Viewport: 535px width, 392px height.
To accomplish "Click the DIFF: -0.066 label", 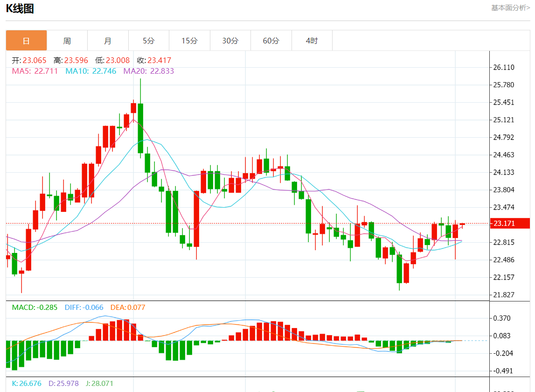I will click(x=84, y=308).
